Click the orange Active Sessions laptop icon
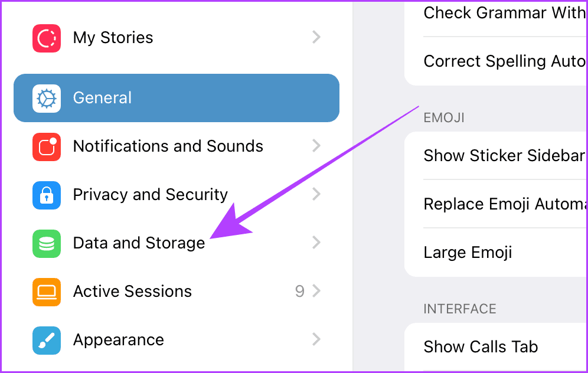Image resolution: width=588 pixels, height=373 pixels. tap(47, 292)
